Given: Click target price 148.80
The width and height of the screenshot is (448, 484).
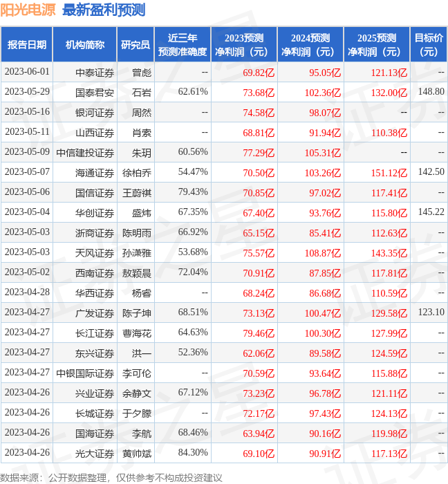Looking at the screenshot, I should point(431,92).
